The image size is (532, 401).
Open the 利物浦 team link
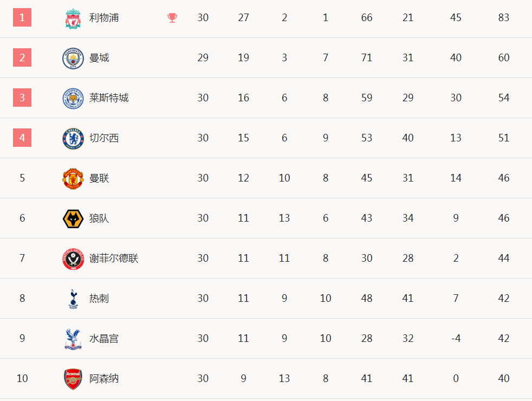coord(104,18)
